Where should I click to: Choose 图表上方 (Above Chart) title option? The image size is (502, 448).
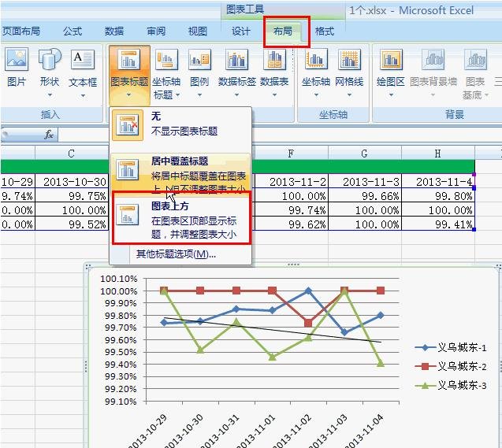[x=181, y=219]
